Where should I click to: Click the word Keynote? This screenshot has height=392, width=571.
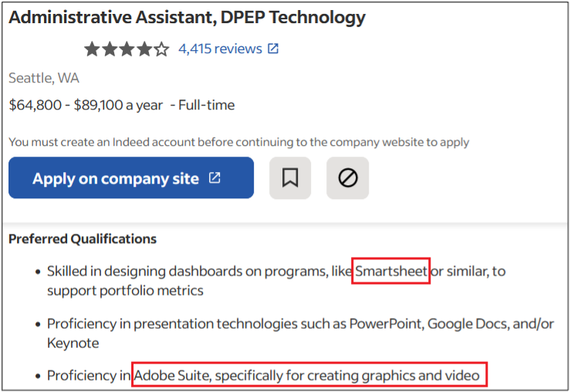tap(73, 343)
